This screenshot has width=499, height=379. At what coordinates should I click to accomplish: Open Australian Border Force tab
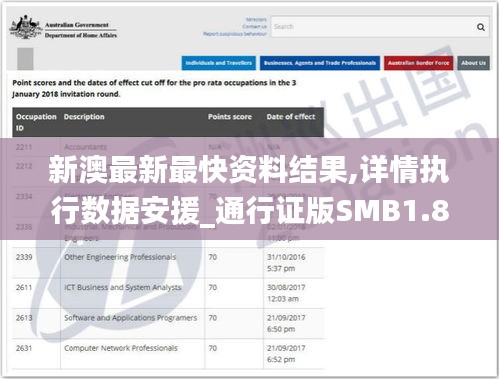pyautogui.click(x=418, y=63)
